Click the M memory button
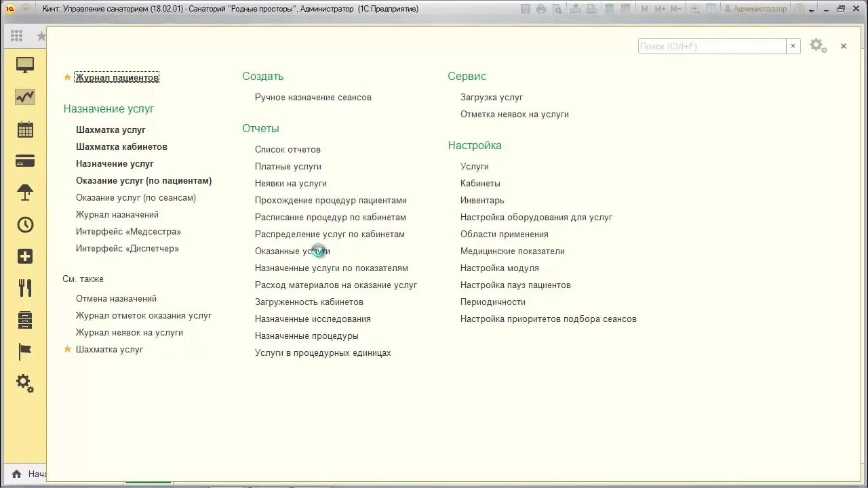Screen dimensions: 868x488 pyautogui.click(x=644, y=9)
